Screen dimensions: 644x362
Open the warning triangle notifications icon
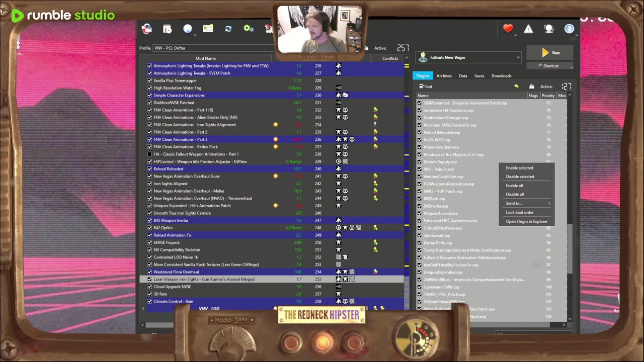pyautogui.click(x=528, y=29)
